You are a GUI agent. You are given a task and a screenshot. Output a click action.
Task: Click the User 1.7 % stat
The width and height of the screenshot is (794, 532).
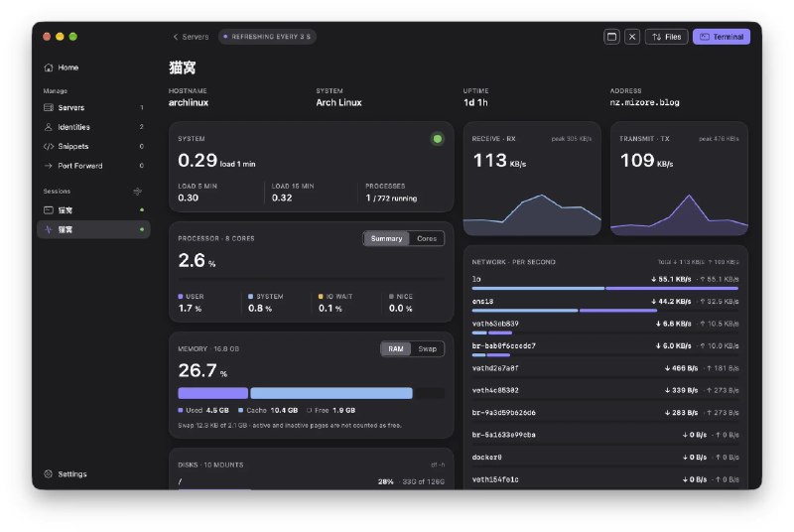coord(191,303)
